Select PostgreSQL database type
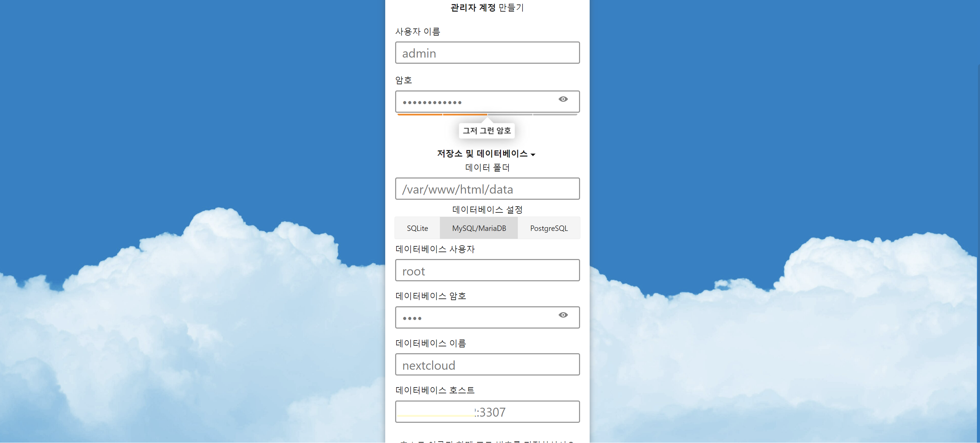This screenshot has width=980, height=443. coord(549,228)
